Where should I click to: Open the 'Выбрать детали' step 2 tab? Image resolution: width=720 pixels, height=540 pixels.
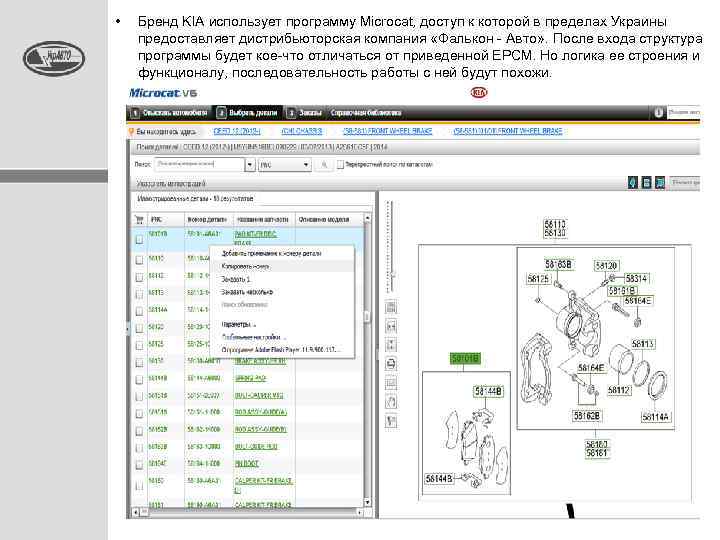(248, 112)
